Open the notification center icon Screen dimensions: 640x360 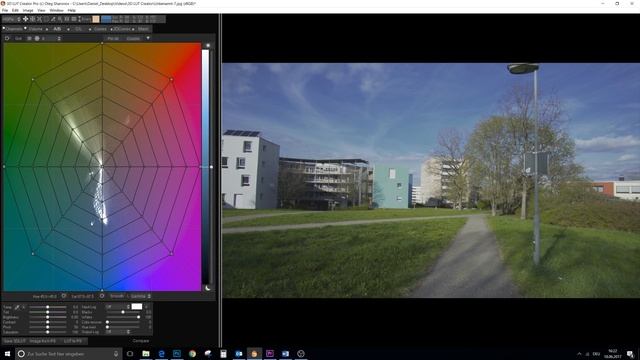pos(631,353)
